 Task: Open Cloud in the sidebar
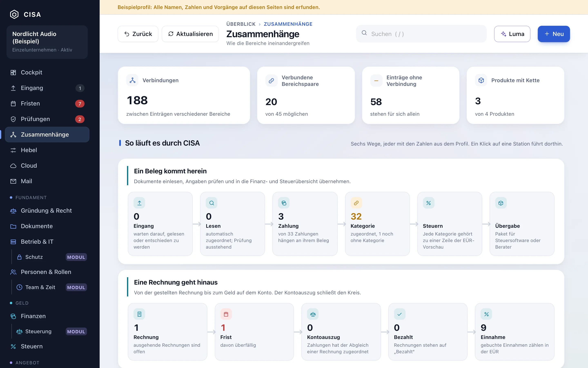(47, 166)
